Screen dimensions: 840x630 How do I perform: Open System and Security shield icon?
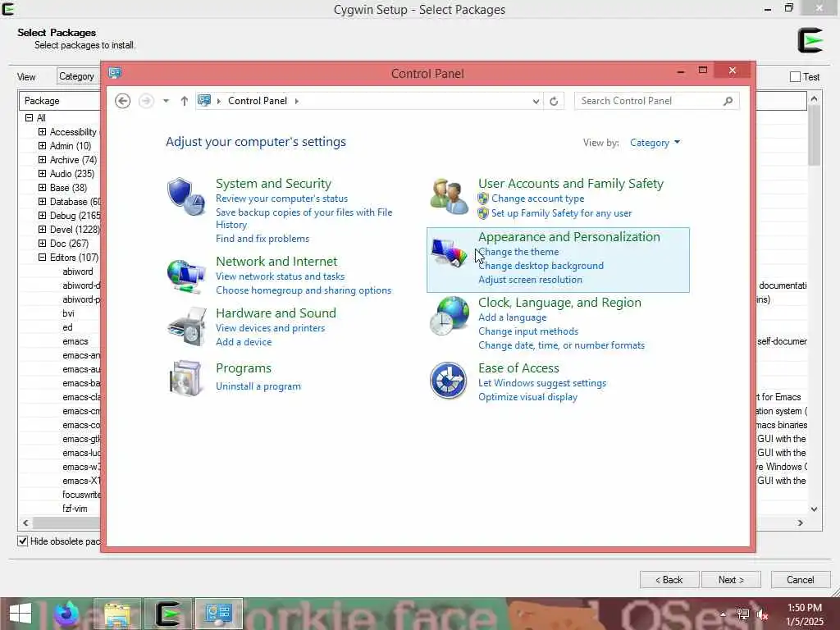(x=186, y=197)
